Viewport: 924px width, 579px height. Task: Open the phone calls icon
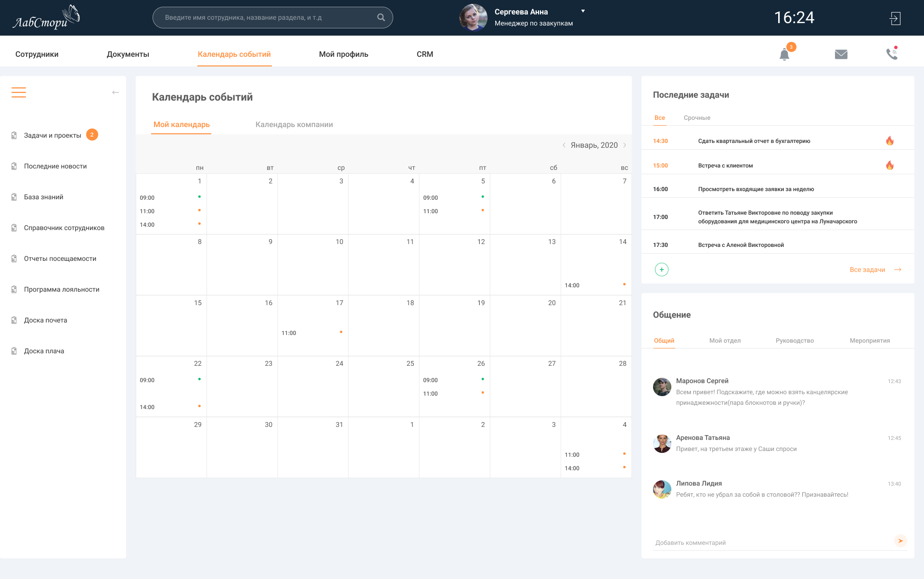(x=892, y=54)
